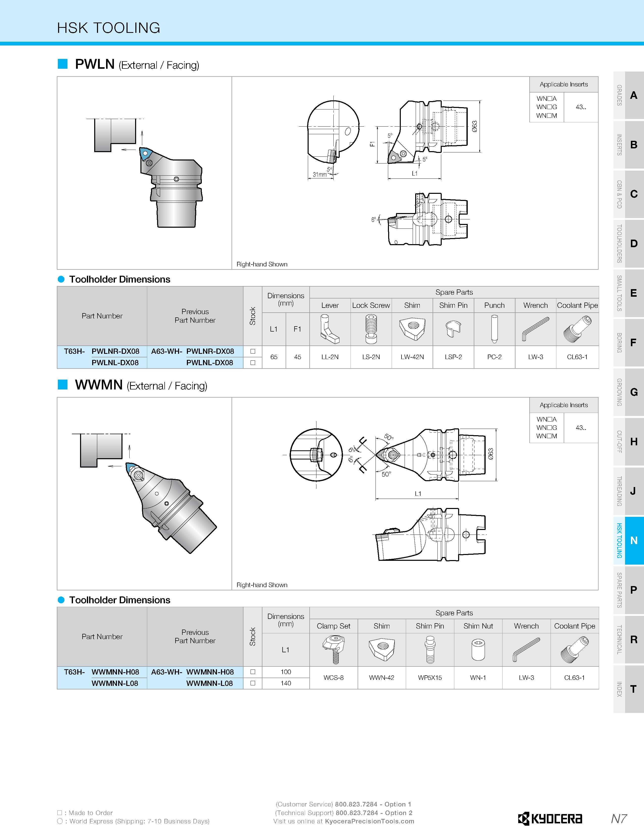The image size is (644, 834).
Task: Click Customer Service phone 800.823.7284 Option 1
Action: click(x=373, y=804)
